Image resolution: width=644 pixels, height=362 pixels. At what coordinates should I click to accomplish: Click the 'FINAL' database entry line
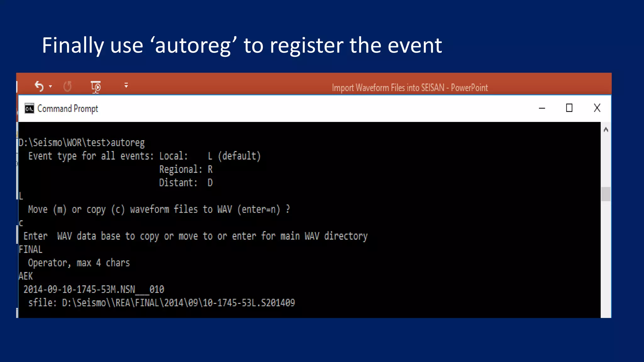pyautogui.click(x=31, y=250)
